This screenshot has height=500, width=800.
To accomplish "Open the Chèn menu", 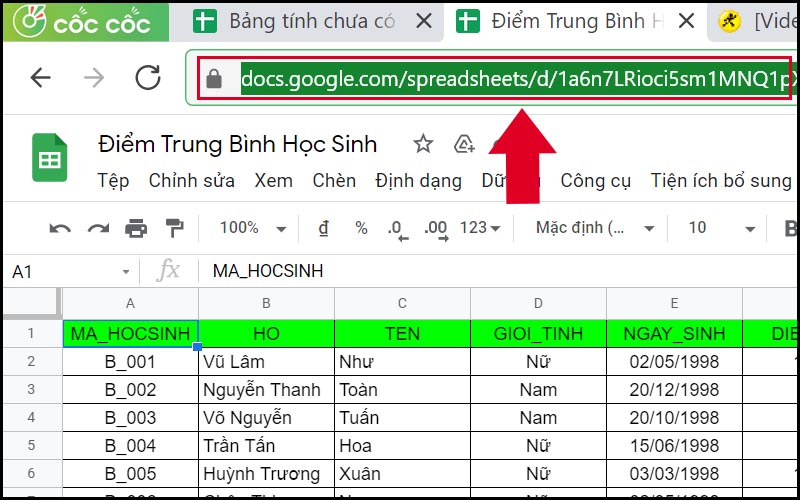I will pyautogui.click(x=334, y=181).
